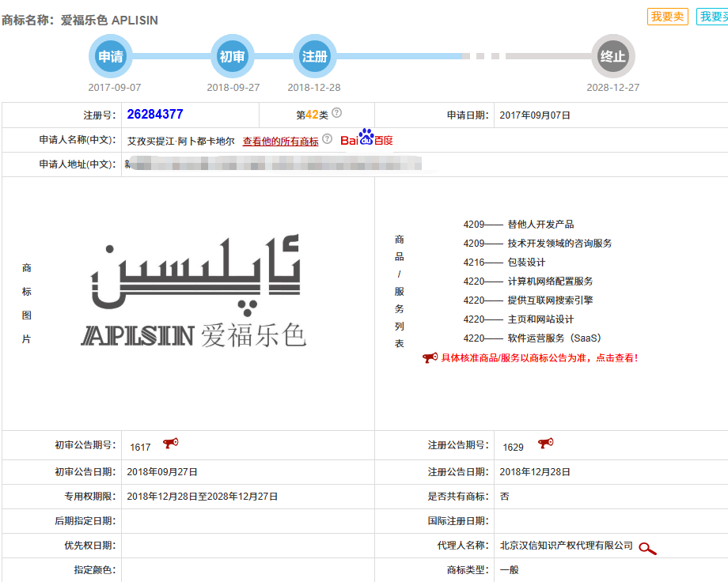
Task: Click 注册公告日期 value 2018年12月28日
Action: (x=535, y=472)
